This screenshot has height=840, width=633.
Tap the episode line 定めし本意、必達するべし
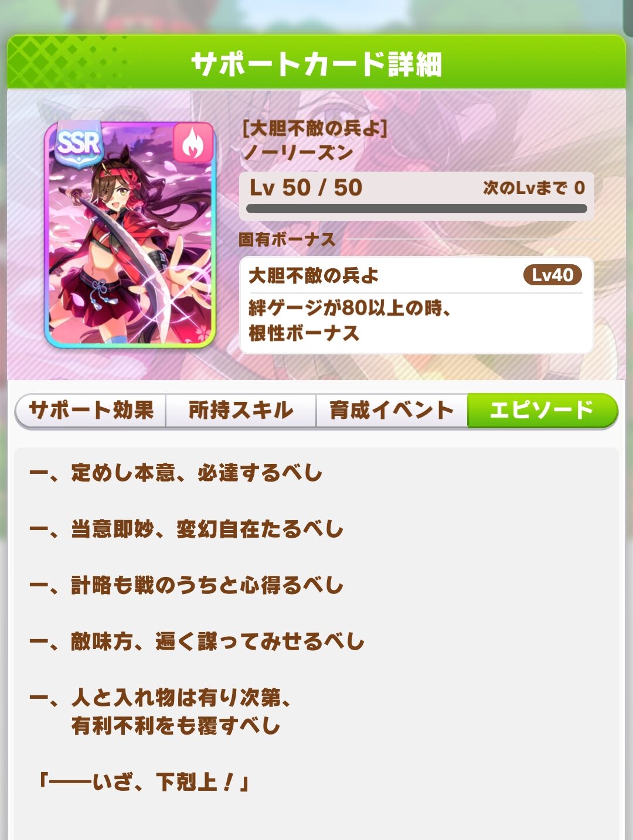(x=176, y=473)
